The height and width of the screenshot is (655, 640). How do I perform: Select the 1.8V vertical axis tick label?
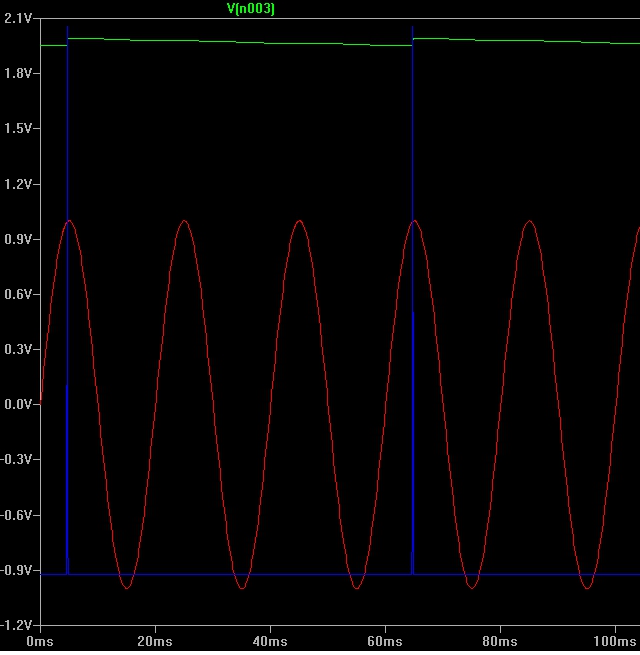click(x=17, y=74)
